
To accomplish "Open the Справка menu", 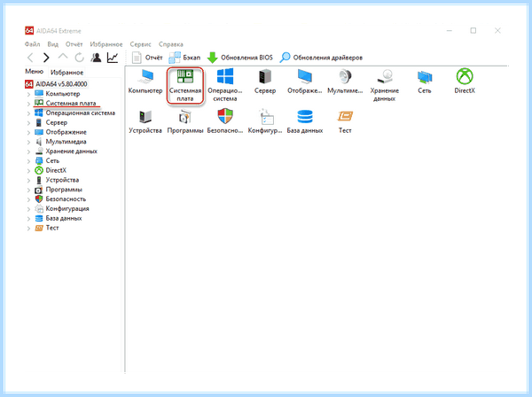I will coord(171,44).
